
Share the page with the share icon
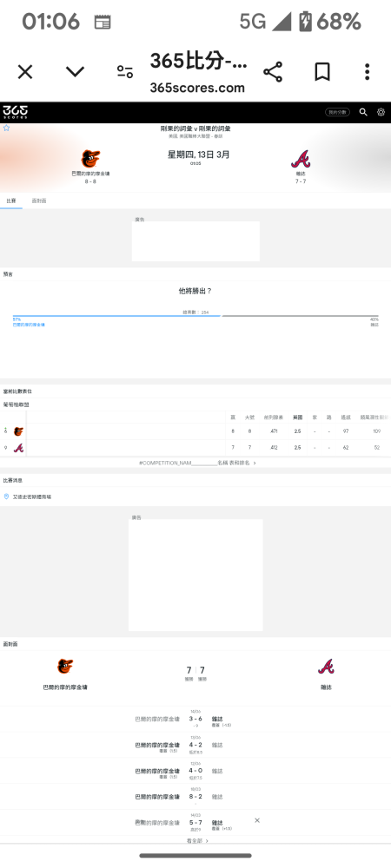tap(273, 72)
